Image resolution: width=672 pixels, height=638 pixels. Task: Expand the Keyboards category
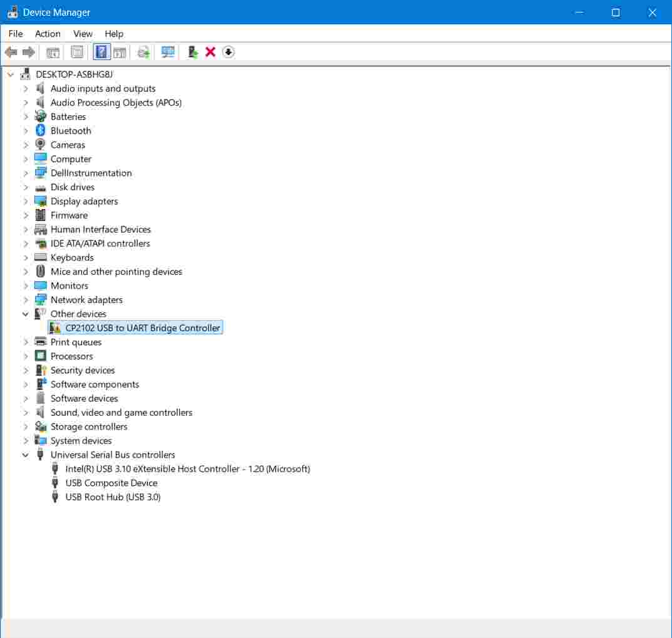pyautogui.click(x=25, y=257)
